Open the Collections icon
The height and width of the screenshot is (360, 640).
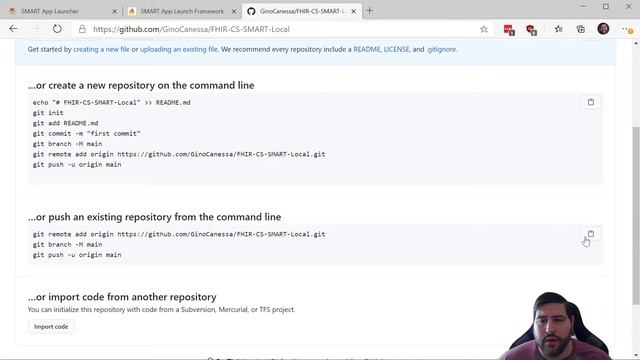tap(580, 29)
